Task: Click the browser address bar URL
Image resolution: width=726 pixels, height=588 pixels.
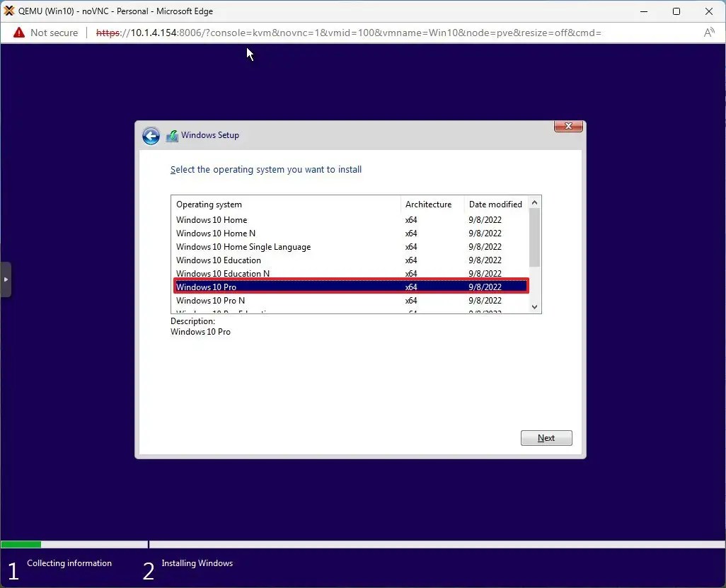Action: coord(318,33)
